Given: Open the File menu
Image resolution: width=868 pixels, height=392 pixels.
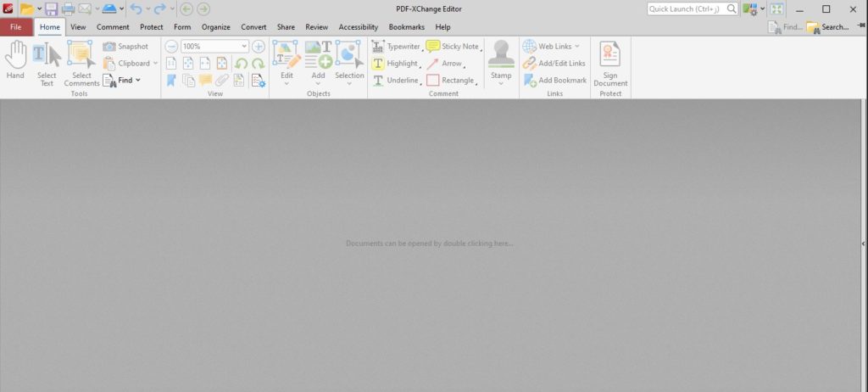Looking at the screenshot, I should tap(16, 27).
